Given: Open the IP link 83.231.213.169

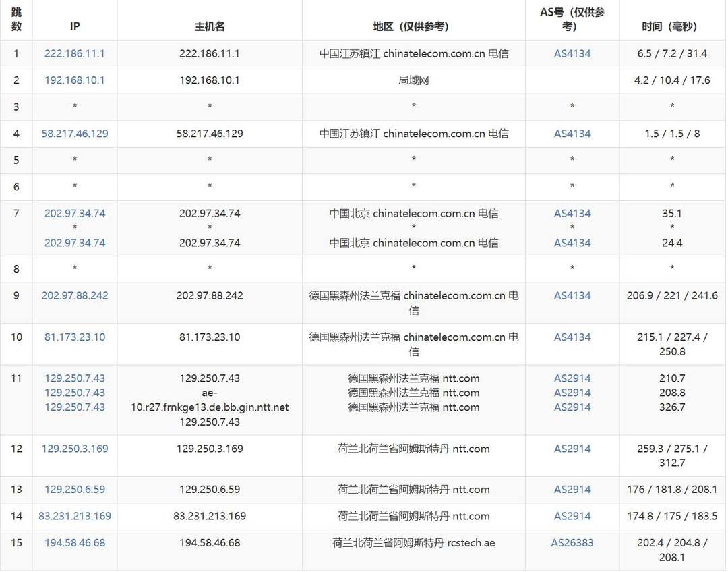Looking at the screenshot, I should [x=74, y=516].
